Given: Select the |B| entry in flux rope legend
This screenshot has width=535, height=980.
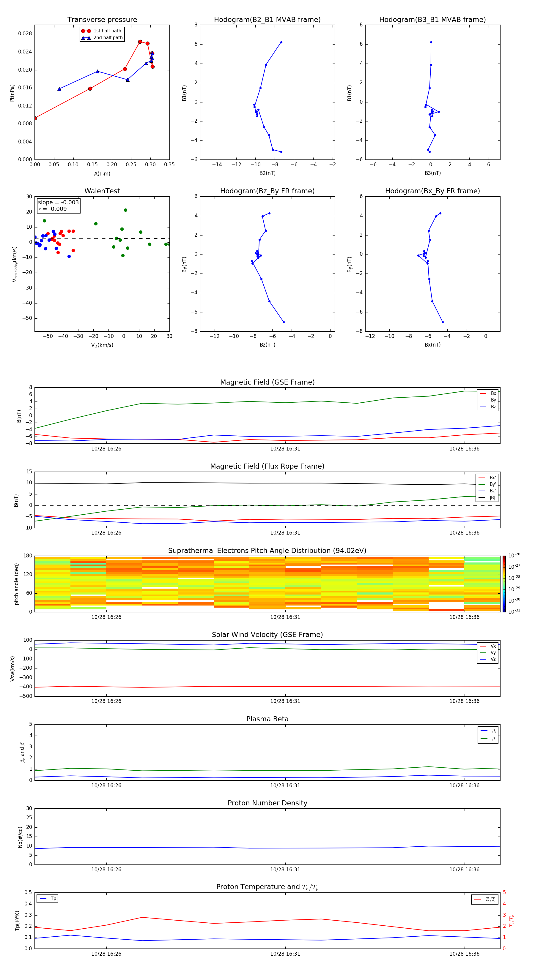Looking at the screenshot, I should tap(487, 498).
